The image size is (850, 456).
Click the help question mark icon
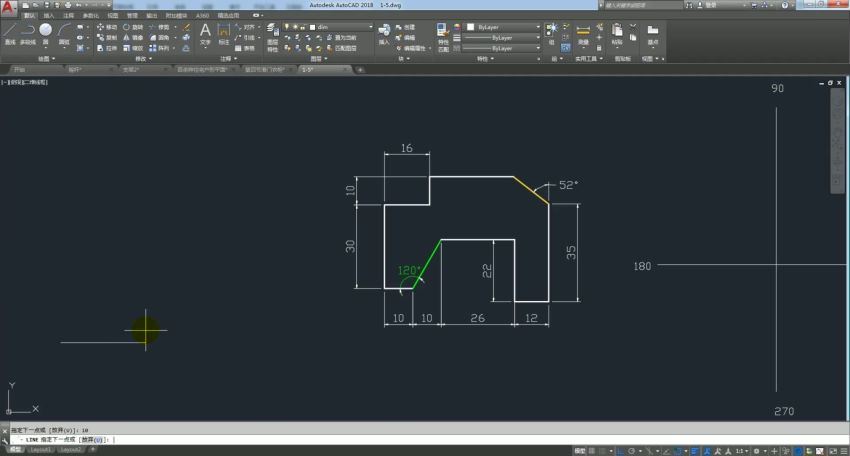coord(785,5)
